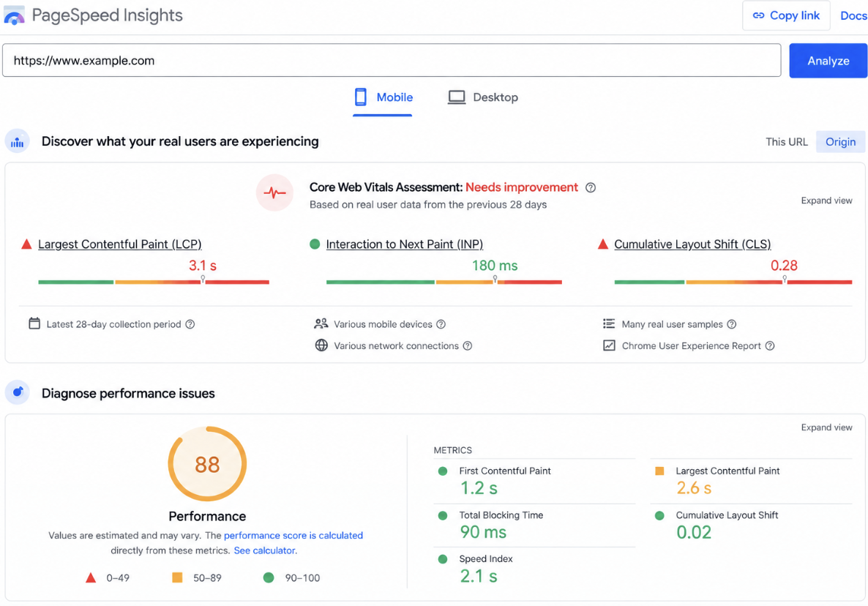Open Largest Contentful Paint (LCP) link
The width and height of the screenshot is (868, 606).
[119, 244]
